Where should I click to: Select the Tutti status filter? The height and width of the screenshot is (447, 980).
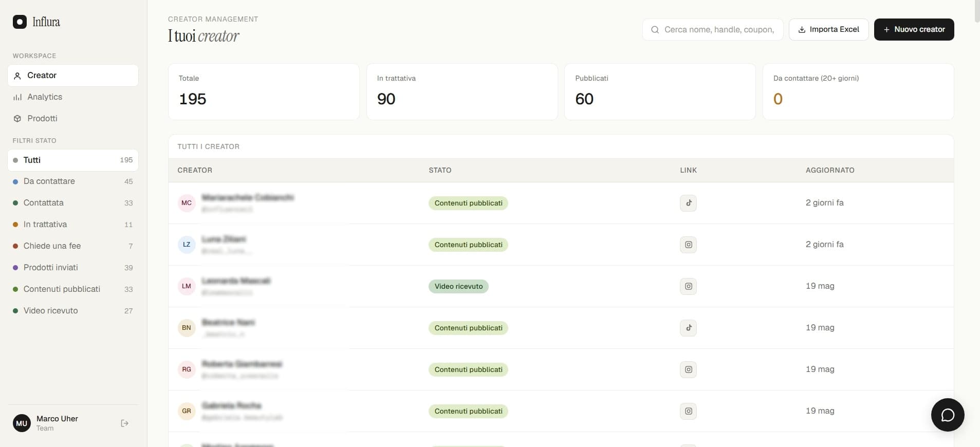pyautogui.click(x=73, y=160)
